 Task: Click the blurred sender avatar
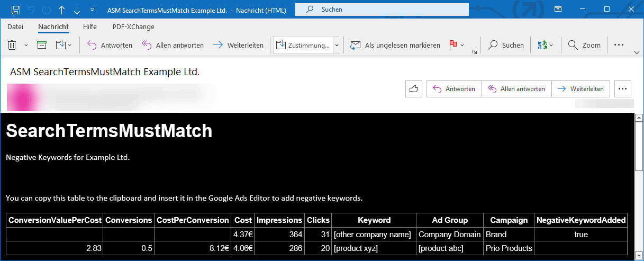[x=23, y=97]
